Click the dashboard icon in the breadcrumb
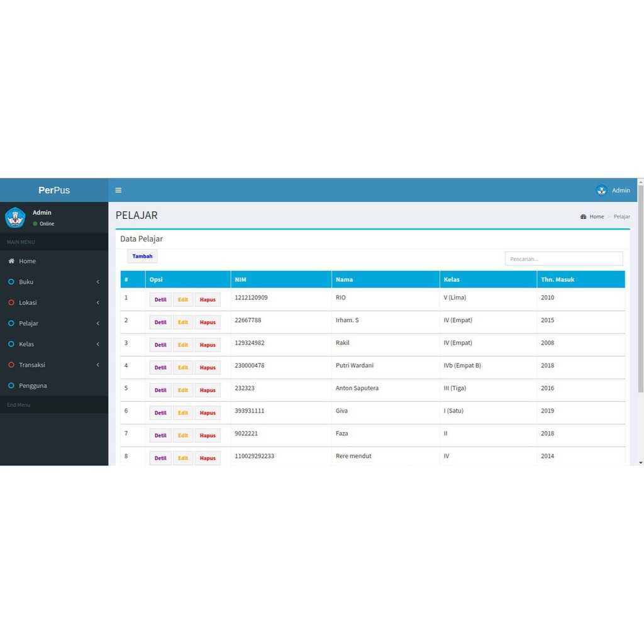 [583, 216]
